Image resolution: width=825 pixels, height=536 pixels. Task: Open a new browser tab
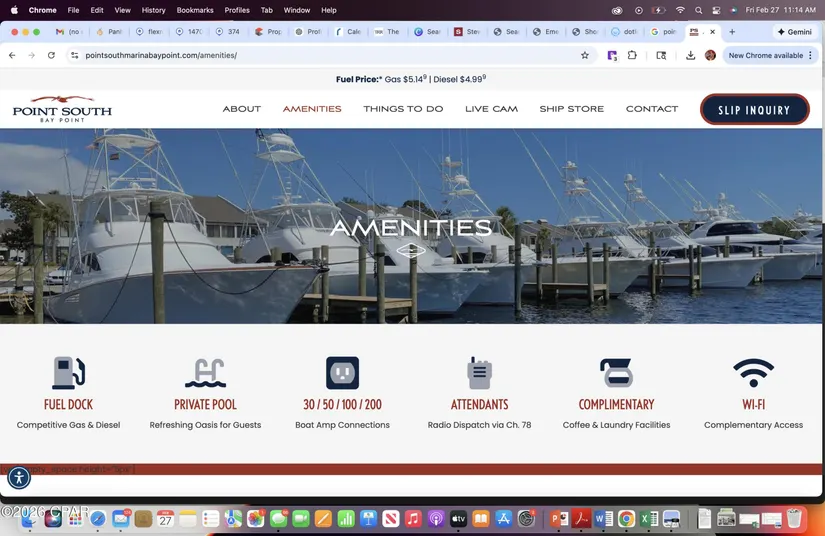pyautogui.click(x=732, y=32)
